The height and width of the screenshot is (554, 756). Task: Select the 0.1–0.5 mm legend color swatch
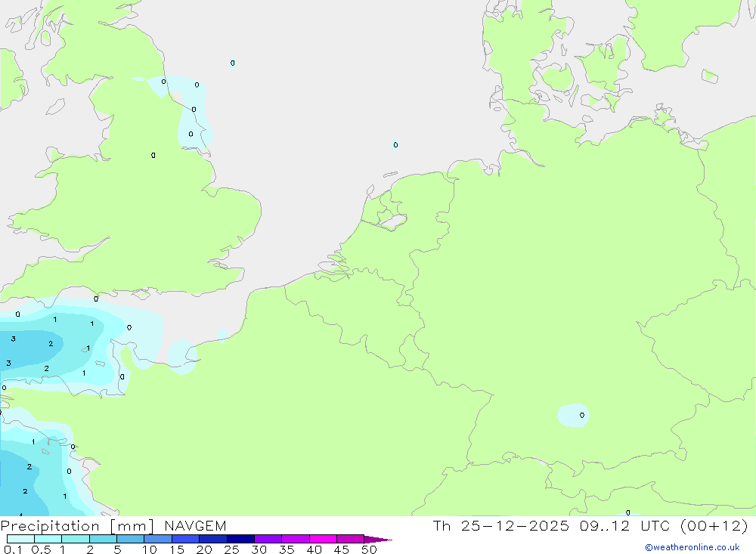[20, 539]
